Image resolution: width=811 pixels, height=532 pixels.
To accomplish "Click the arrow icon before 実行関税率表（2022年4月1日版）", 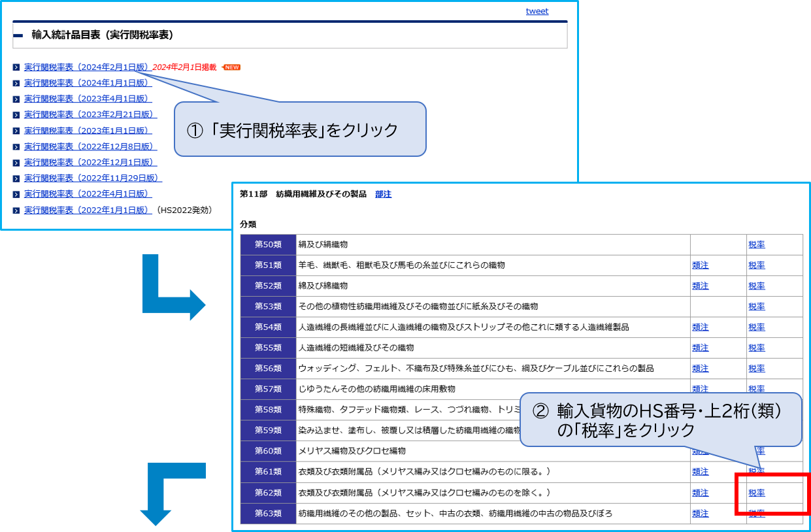I will 16,193.
